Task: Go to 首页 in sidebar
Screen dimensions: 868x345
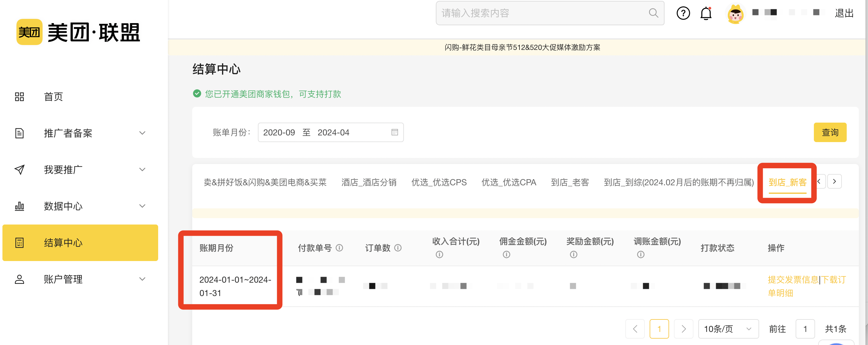Action: [53, 97]
